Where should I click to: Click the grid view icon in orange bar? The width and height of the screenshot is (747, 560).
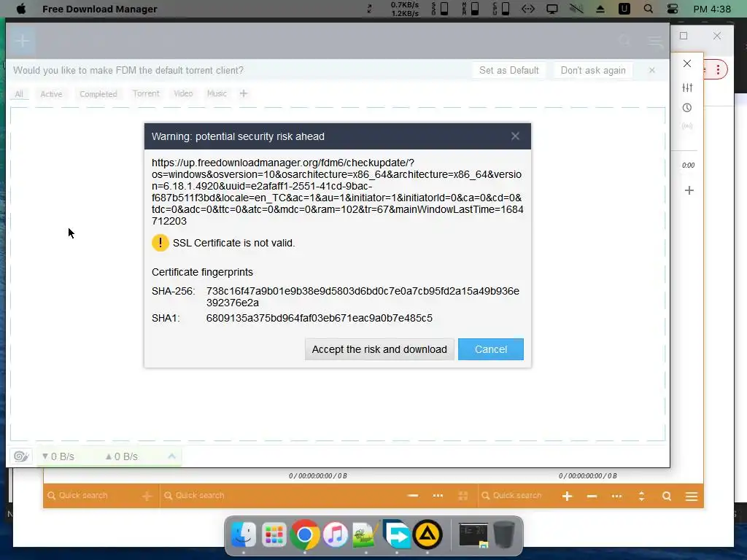[462, 496]
